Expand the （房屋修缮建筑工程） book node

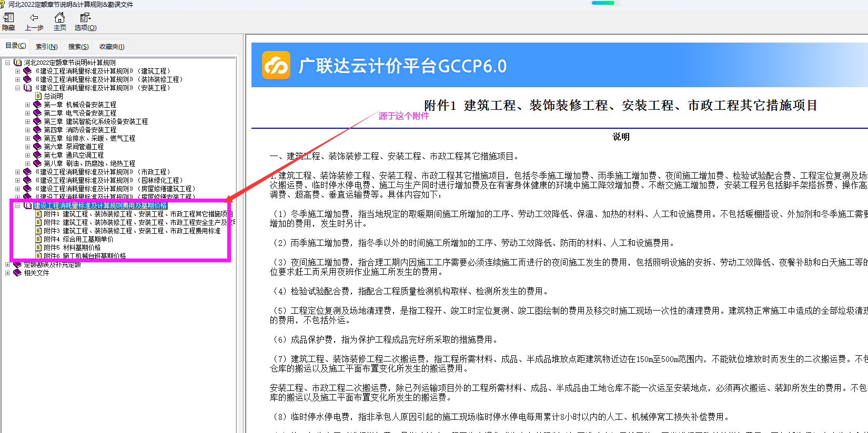(x=17, y=189)
